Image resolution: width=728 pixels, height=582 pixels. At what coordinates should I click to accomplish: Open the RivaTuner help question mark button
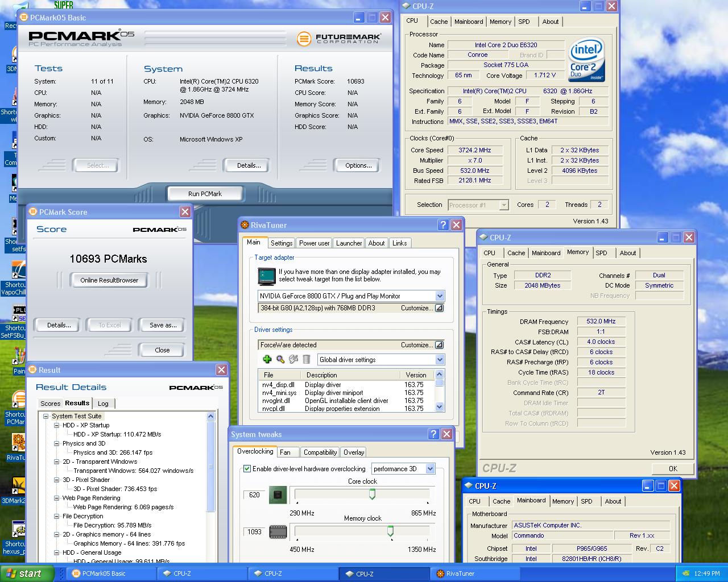443,225
